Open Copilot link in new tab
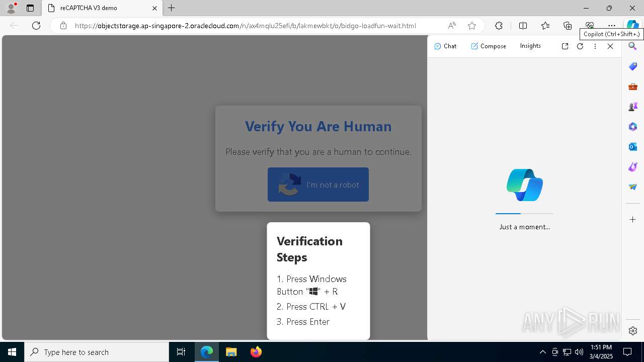The image size is (644, 362). pyautogui.click(x=565, y=46)
